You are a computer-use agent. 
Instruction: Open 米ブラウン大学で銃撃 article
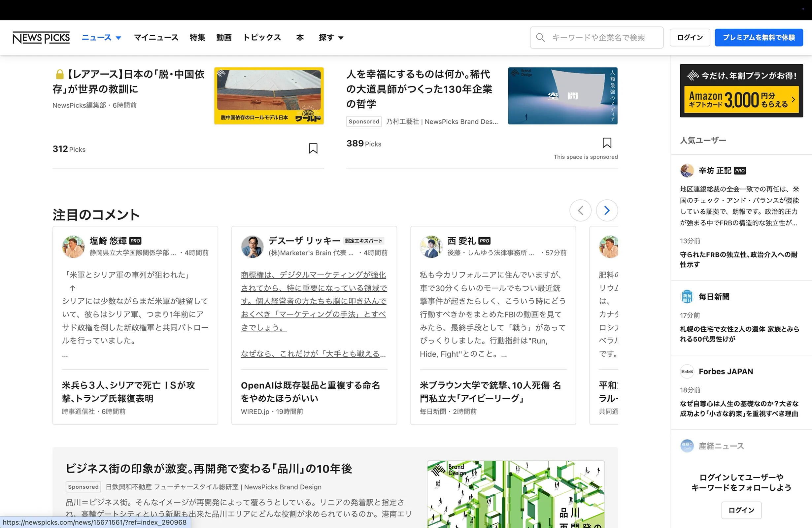tap(490, 392)
